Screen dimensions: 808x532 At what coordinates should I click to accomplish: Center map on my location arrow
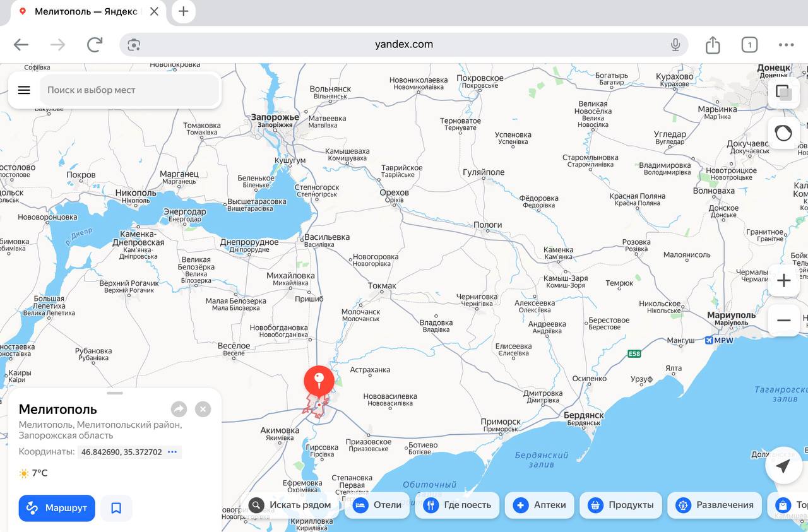[x=783, y=466]
